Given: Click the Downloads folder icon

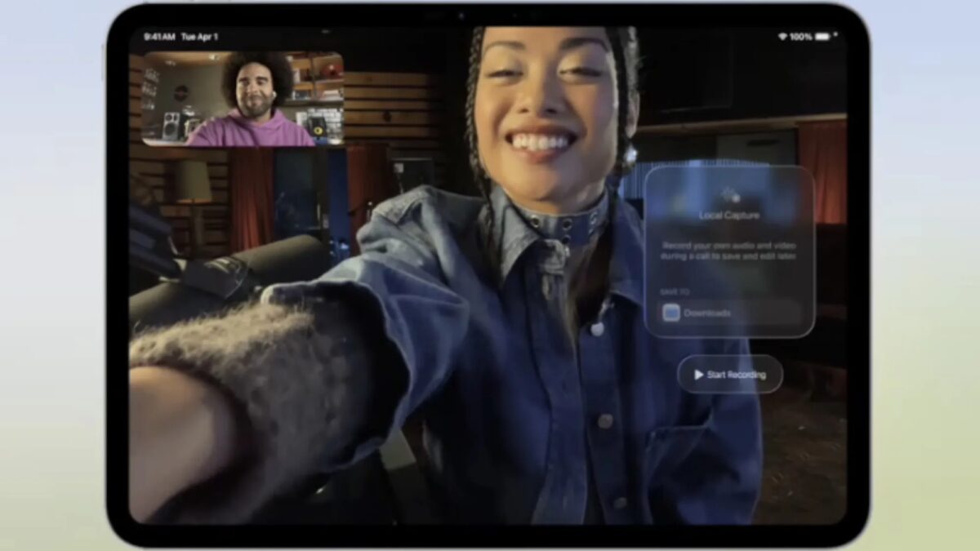Looking at the screenshot, I should (671, 313).
